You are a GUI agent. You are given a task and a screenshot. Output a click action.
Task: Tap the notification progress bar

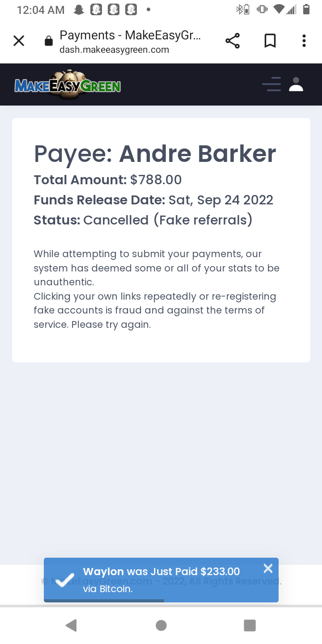pyautogui.click(x=104, y=601)
